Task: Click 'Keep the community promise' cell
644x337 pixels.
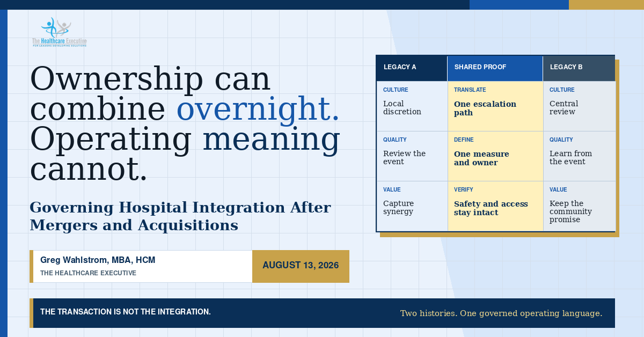Action: click(x=579, y=206)
